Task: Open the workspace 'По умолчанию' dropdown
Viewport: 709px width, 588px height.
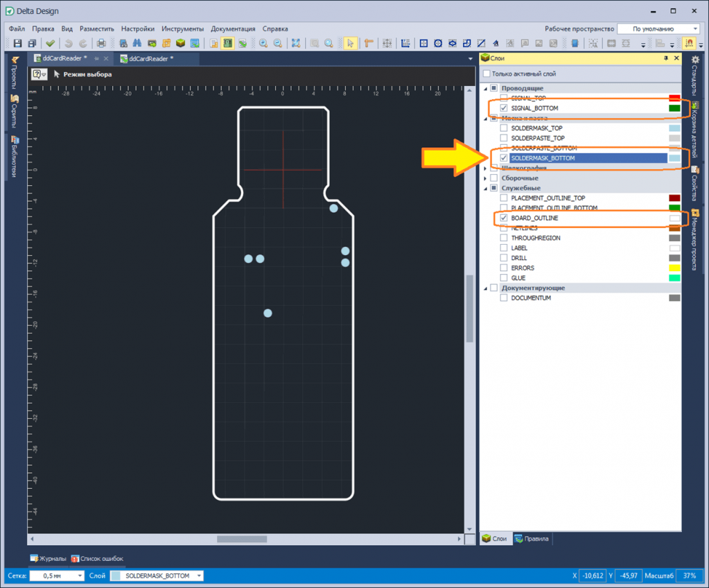Action: tap(657, 29)
